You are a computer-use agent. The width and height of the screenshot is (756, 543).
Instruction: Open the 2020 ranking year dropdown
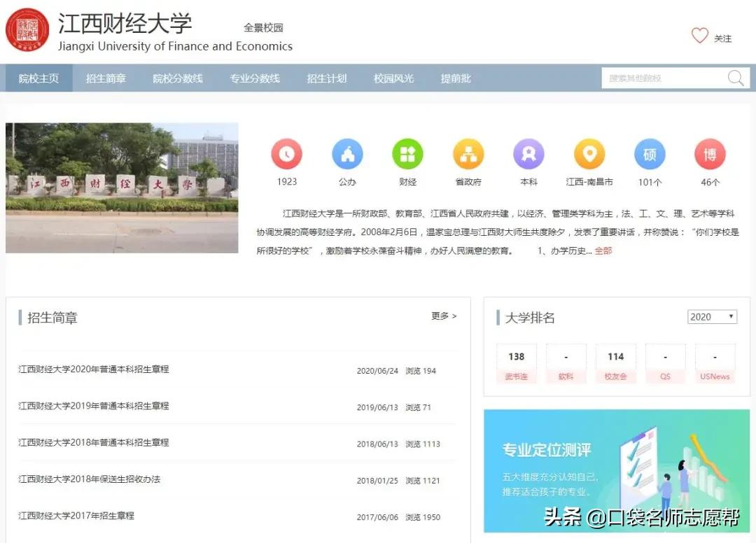click(712, 316)
